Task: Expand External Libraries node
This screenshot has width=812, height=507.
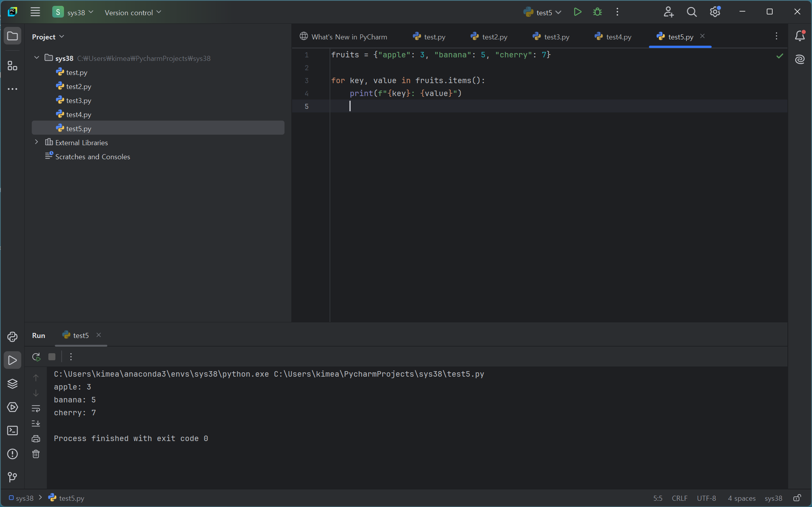Action: [x=37, y=142]
